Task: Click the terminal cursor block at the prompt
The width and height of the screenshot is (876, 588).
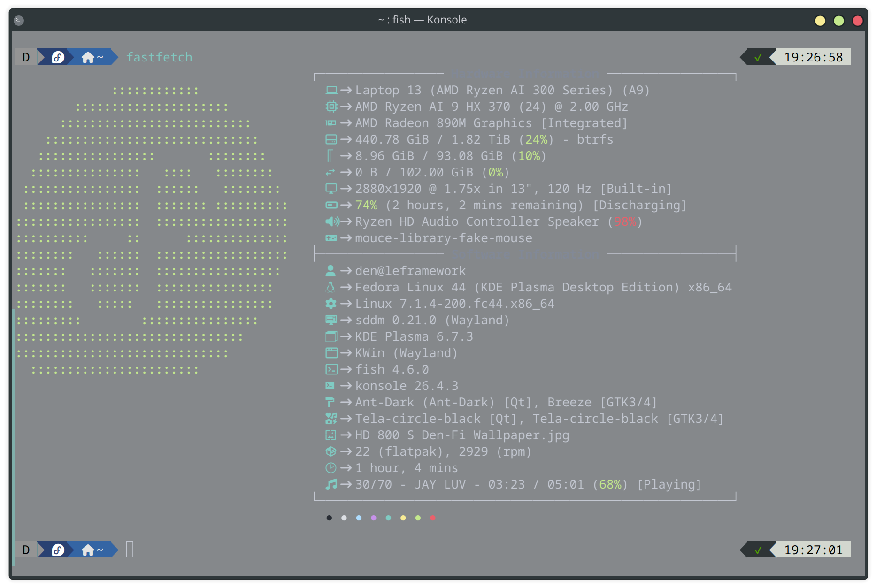Action: pos(130,550)
